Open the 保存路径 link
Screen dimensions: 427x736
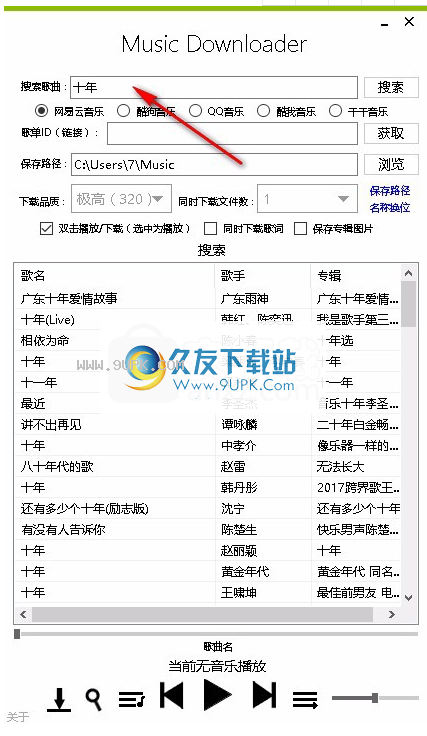pyautogui.click(x=389, y=191)
